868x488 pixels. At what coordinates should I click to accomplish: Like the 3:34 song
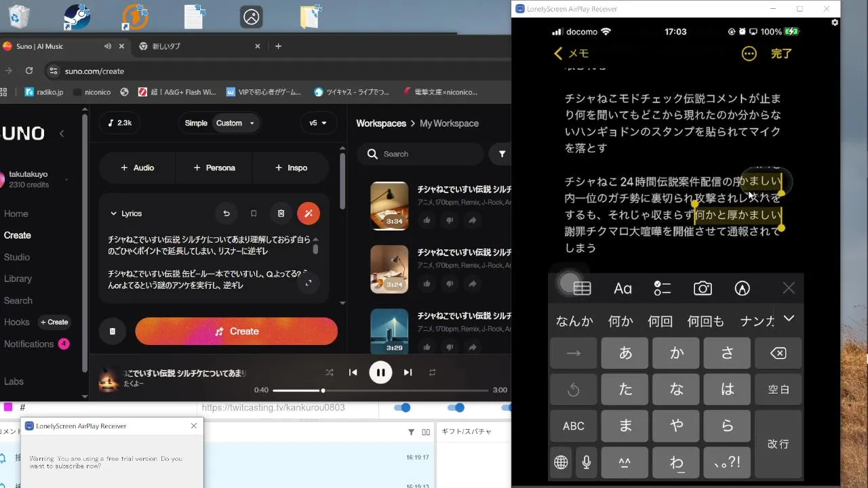click(427, 220)
